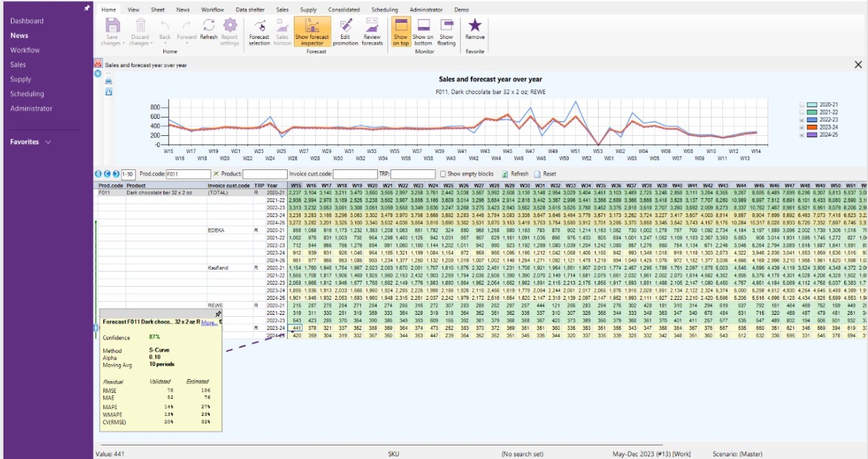Screen dimensions: 868x459
Task: Click the More... link in forecast tooltip
Action: click(209, 322)
